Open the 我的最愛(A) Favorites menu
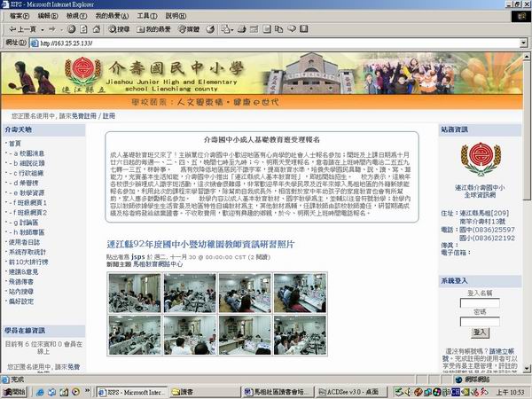 pos(112,16)
